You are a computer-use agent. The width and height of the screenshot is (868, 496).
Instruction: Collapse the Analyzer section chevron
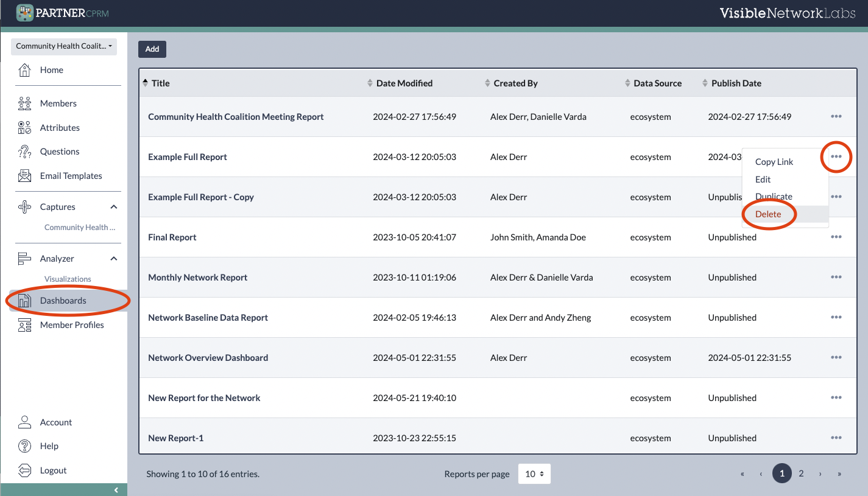tap(113, 259)
